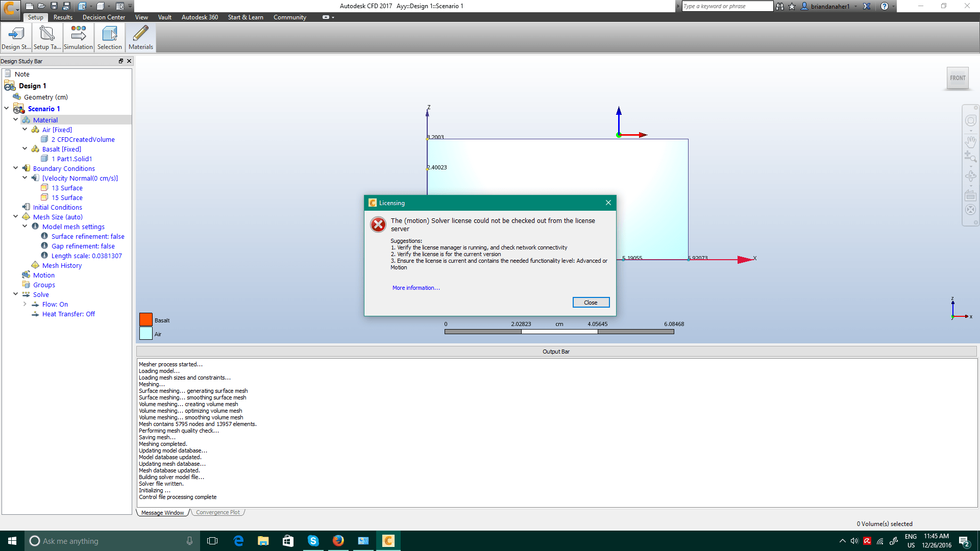This screenshot has width=980, height=551.
Task: Select the Motion tree item
Action: tap(44, 275)
